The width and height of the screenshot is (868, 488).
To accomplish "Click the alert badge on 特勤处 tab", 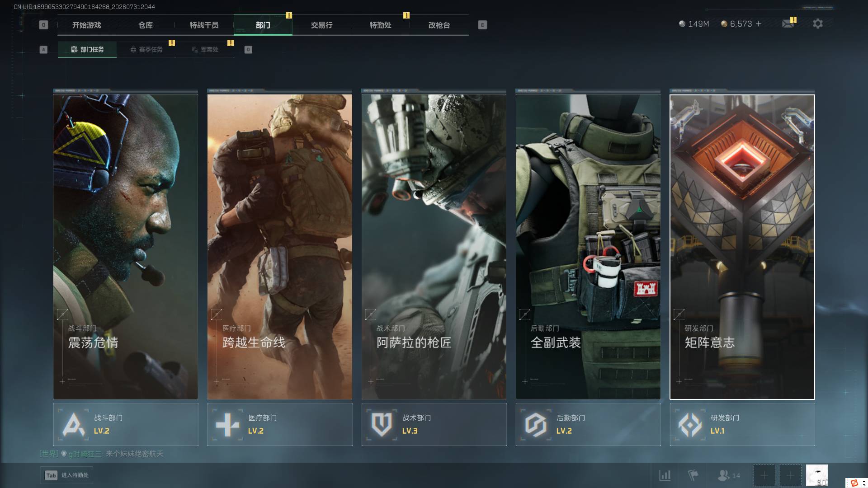I will 406,15.
